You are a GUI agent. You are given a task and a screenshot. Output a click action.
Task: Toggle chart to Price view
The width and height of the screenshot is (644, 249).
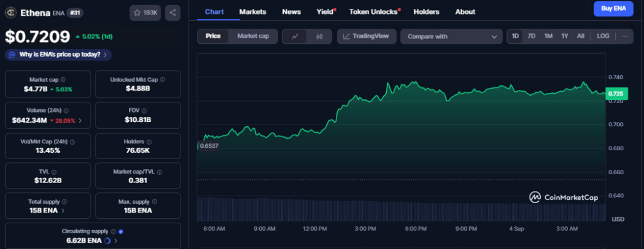[213, 36]
